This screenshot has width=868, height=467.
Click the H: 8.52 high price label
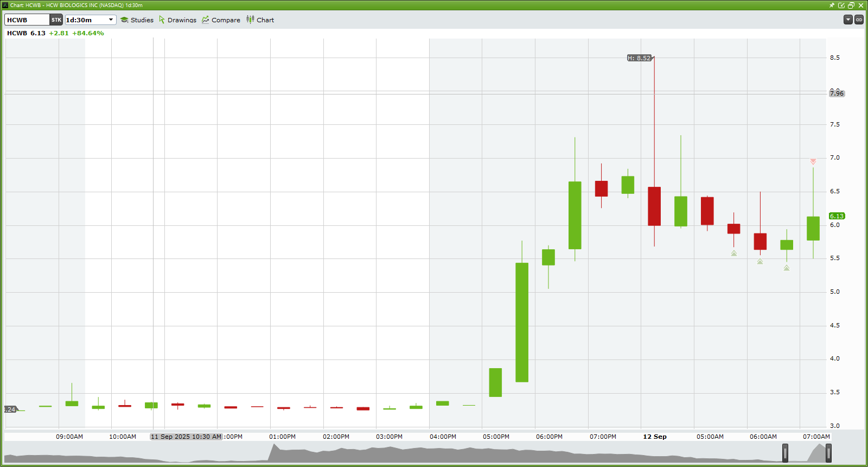click(x=640, y=58)
